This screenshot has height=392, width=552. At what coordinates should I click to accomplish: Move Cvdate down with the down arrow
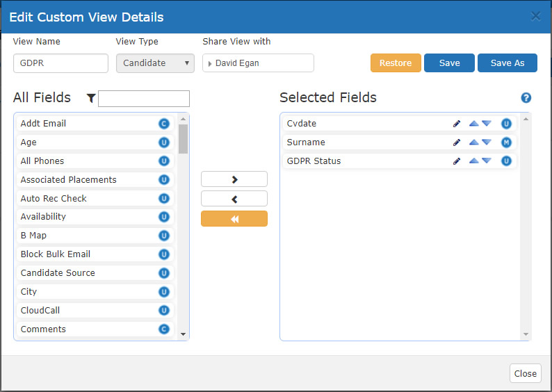(487, 124)
